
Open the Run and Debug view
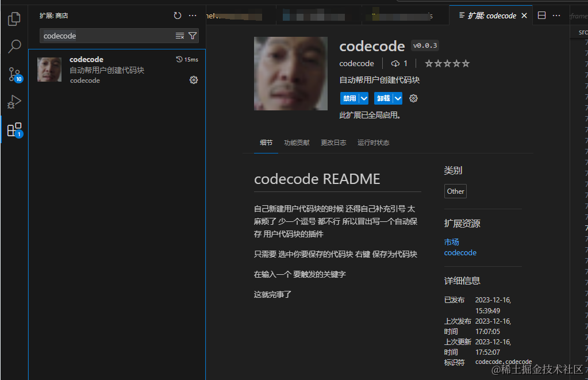click(13, 102)
